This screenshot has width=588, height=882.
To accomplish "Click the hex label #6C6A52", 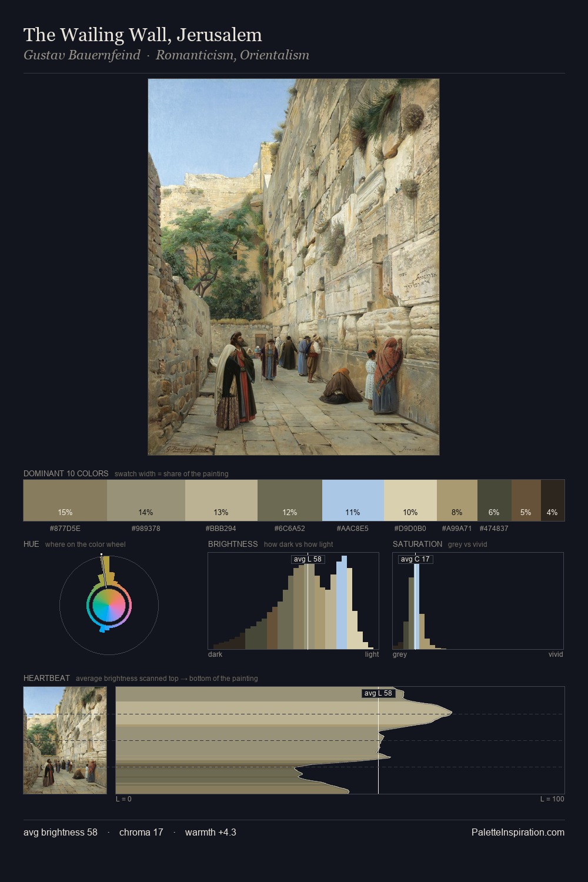I will click(x=290, y=529).
